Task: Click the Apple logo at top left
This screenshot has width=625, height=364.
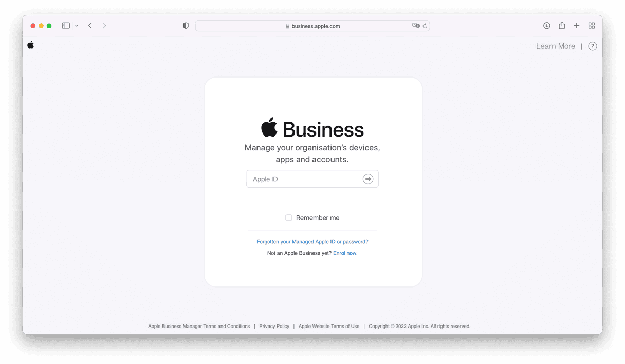Action: [31, 45]
